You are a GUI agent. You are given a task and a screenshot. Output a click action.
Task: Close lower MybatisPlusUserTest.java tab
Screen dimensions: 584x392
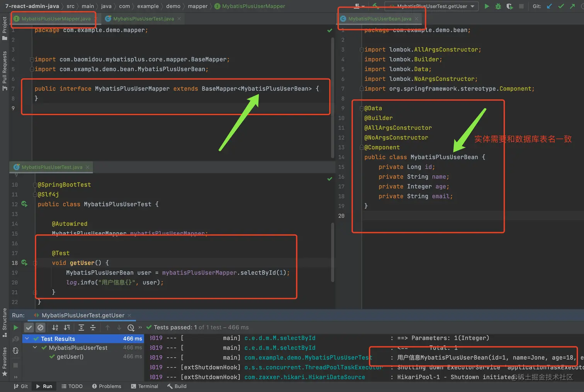pos(88,167)
